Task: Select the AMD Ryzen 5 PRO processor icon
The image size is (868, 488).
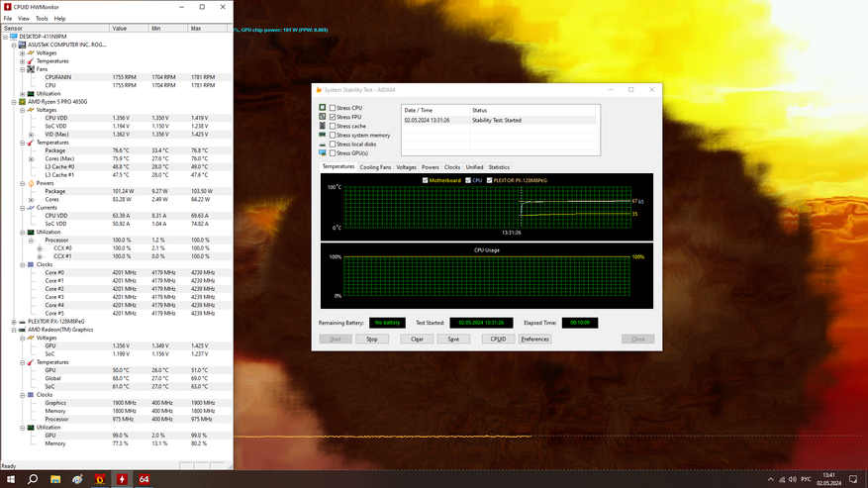Action: 22,102
